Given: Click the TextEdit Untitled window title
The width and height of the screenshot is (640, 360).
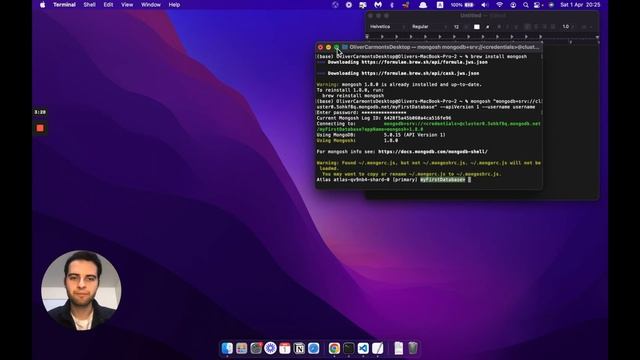Looking at the screenshot, I should pos(482,16).
